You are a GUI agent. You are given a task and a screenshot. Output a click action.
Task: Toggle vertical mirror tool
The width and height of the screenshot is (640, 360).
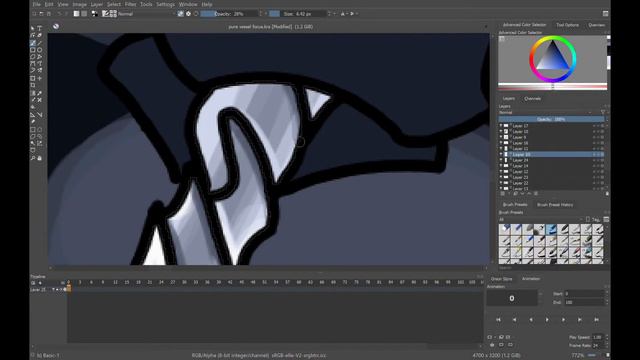click(x=352, y=14)
